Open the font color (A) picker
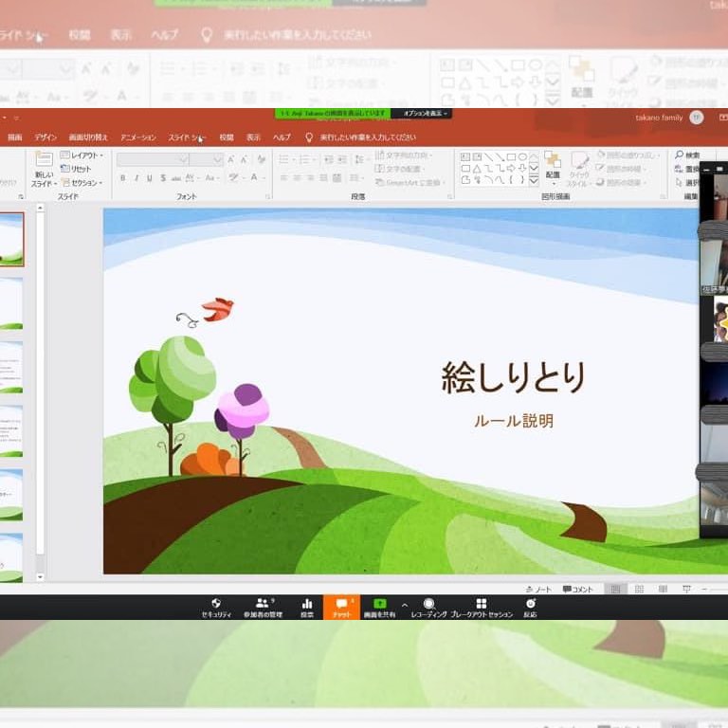 click(x=256, y=177)
